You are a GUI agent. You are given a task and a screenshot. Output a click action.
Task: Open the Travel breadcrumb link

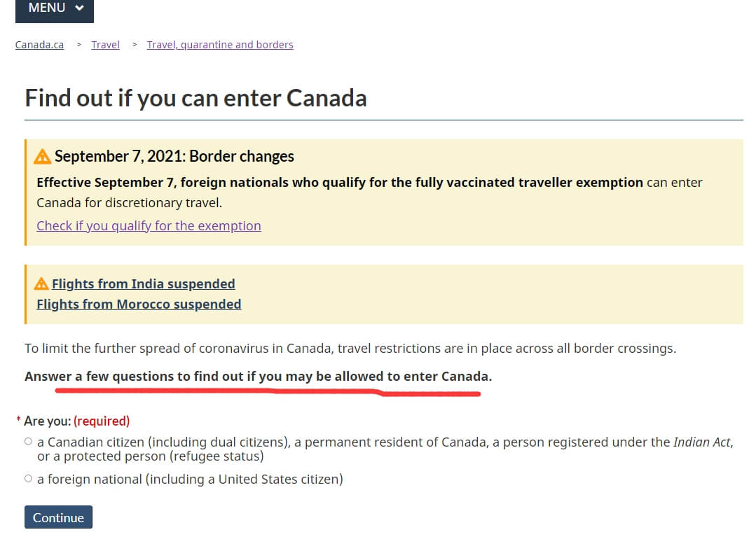[x=106, y=45]
